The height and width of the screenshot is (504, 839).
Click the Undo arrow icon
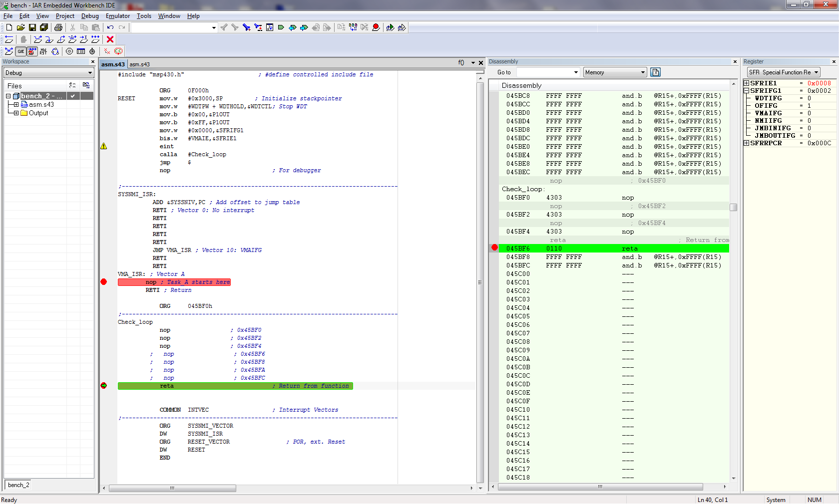click(x=110, y=27)
